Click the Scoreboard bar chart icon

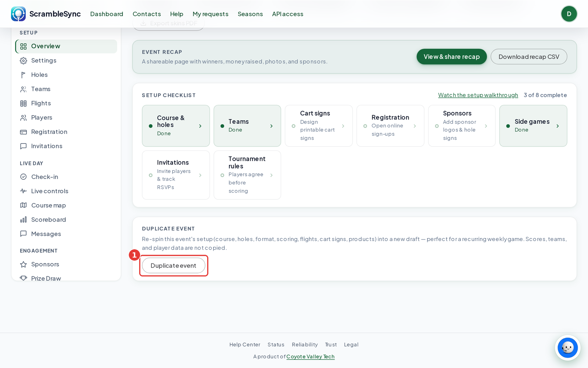(x=24, y=220)
